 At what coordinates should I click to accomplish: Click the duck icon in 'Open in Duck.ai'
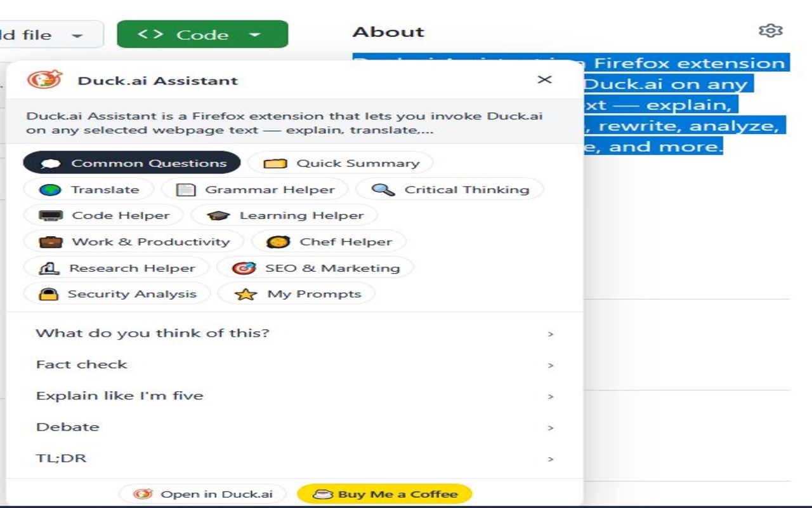point(143,494)
